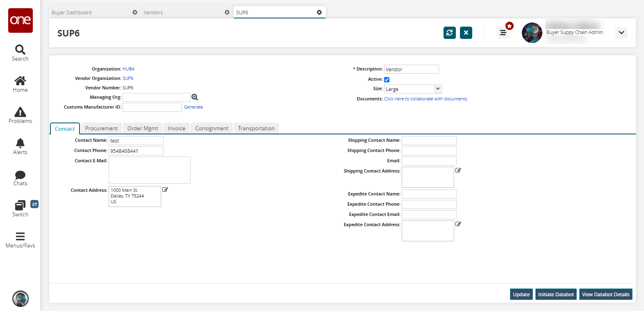Click the Generate link
Image resolution: width=644 pixels, height=311 pixels.
click(x=193, y=107)
